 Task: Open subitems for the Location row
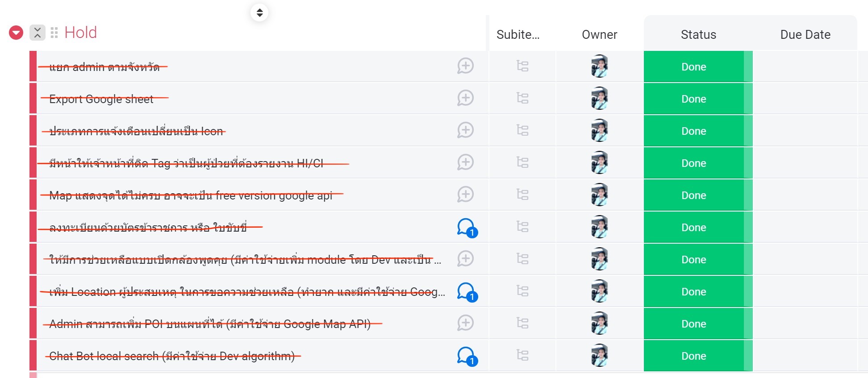coord(522,291)
